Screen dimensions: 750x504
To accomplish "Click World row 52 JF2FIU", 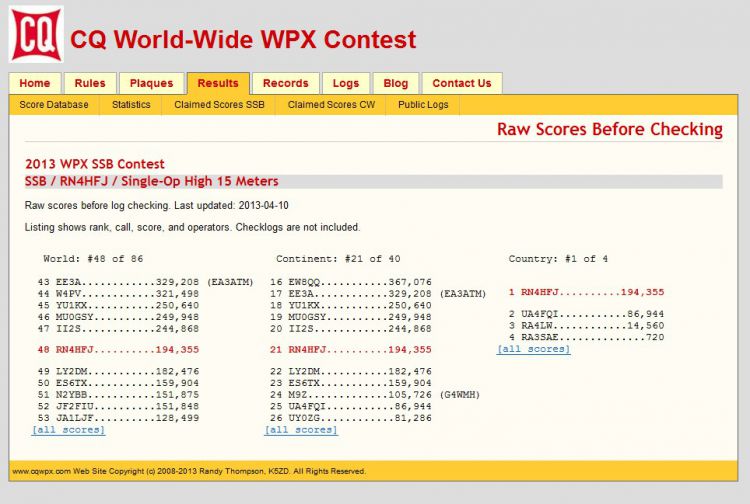I will [x=118, y=406].
